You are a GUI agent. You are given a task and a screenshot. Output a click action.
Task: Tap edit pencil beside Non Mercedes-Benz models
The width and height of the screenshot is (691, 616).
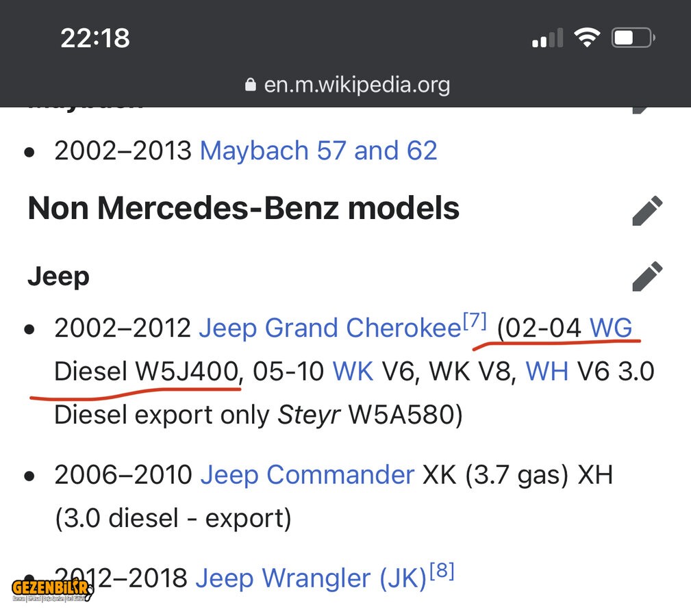click(x=647, y=210)
